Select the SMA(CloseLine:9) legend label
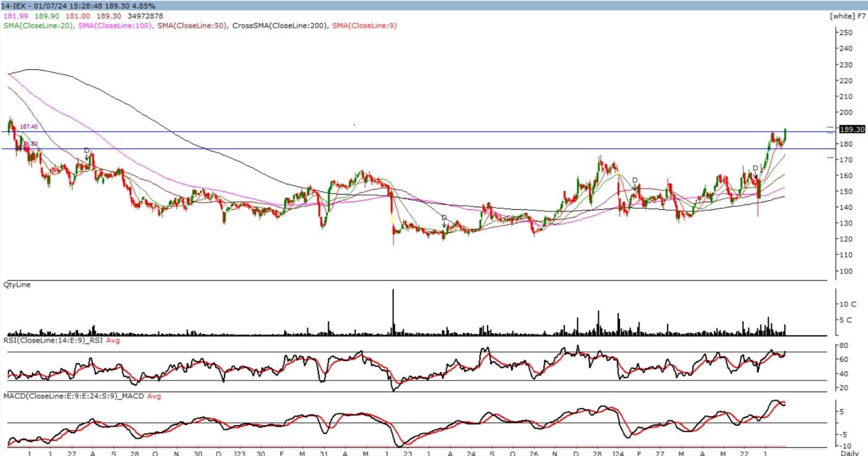This screenshot has width=868, height=456. tap(365, 25)
